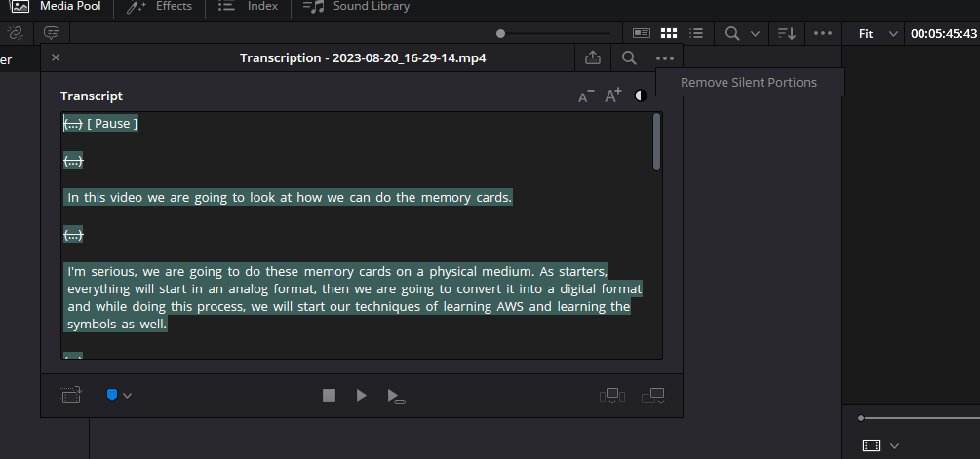Click the create subclip/refresh icon

(x=70, y=395)
